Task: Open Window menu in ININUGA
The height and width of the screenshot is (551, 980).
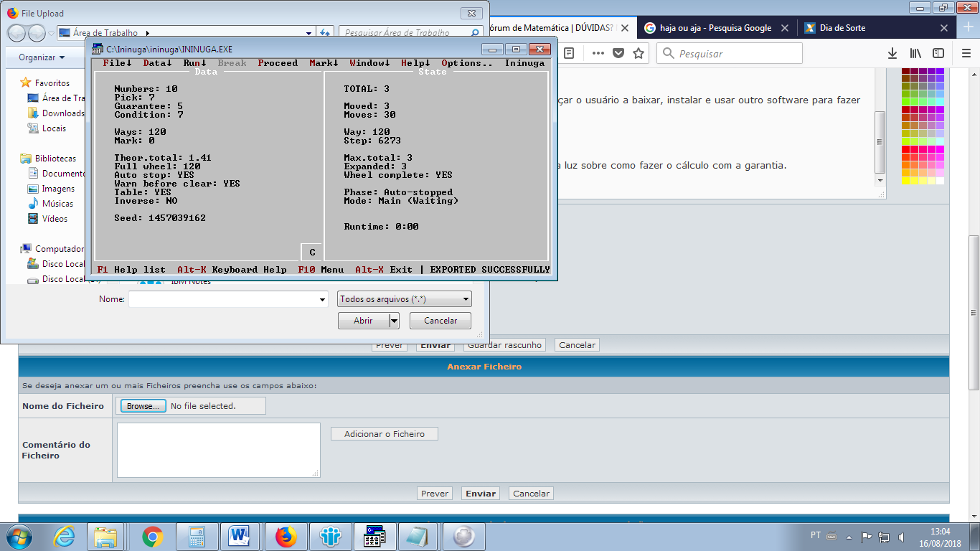Action: pyautogui.click(x=369, y=63)
